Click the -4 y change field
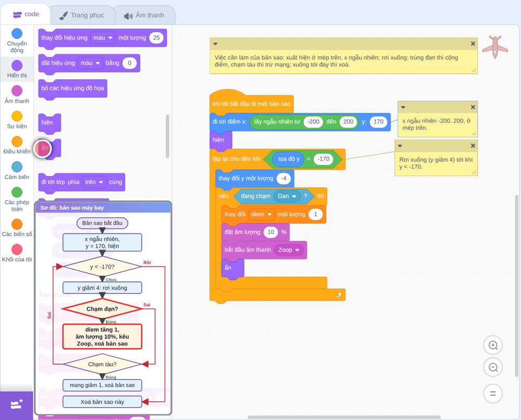The image size is (521, 420). coord(283,178)
